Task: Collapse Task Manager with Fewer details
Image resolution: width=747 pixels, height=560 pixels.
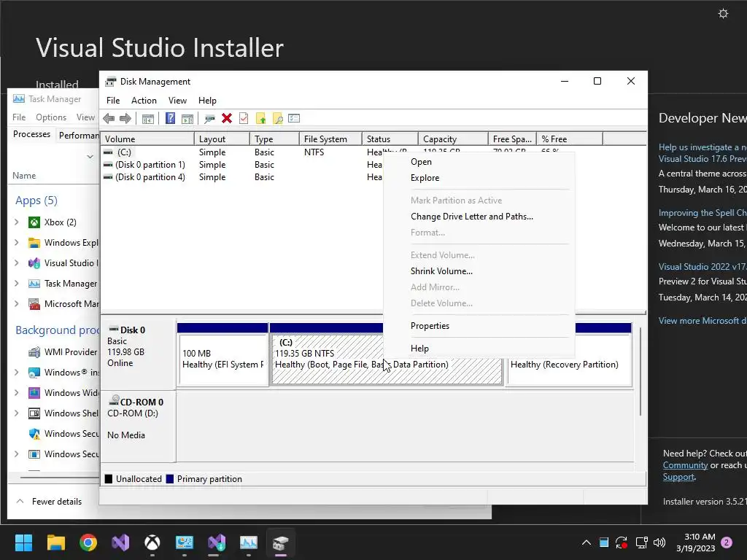Action: [49, 502]
